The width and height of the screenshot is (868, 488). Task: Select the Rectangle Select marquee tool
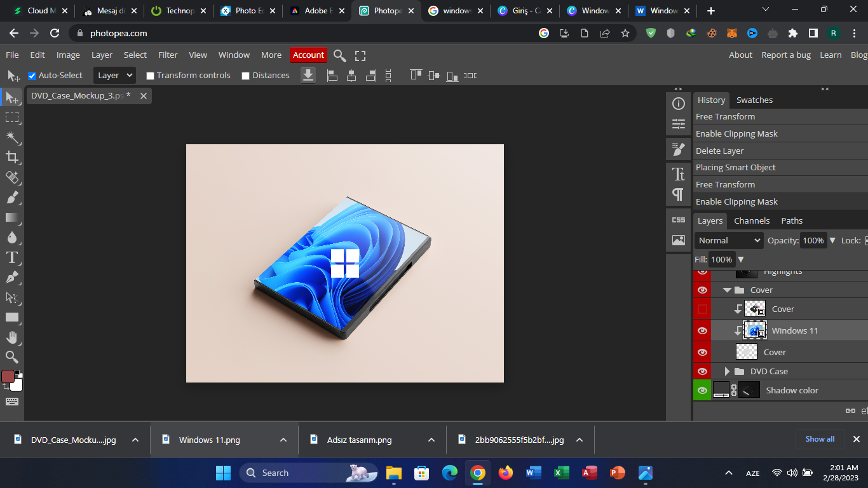tap(12, 118)
